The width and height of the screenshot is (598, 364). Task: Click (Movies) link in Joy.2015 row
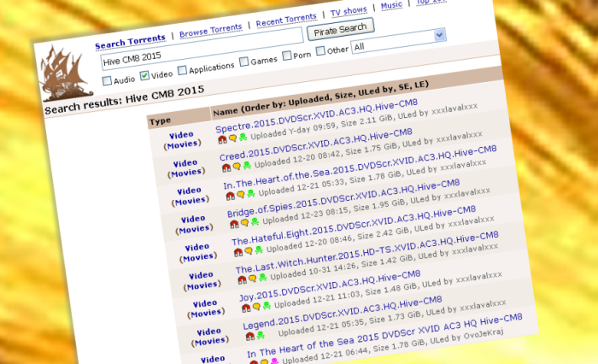(206, 313)
